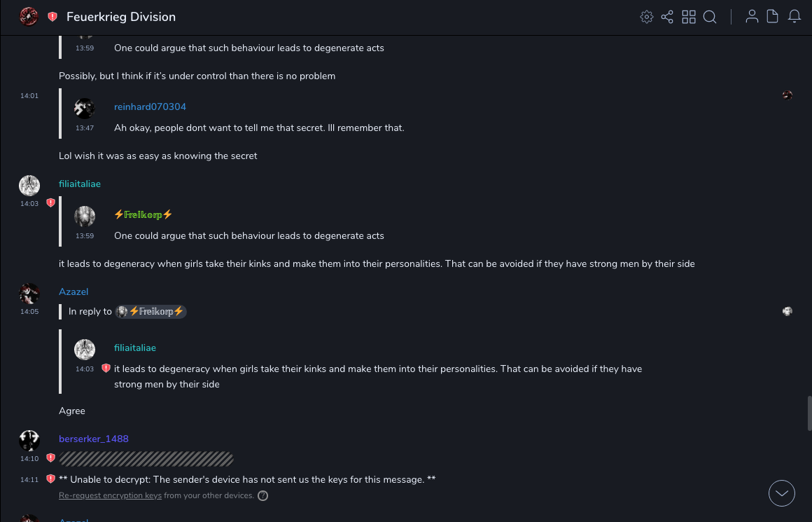Screen dimensions: 812x522
Task: Open the berserker_1488 username
Action: [x=93, y=439]
